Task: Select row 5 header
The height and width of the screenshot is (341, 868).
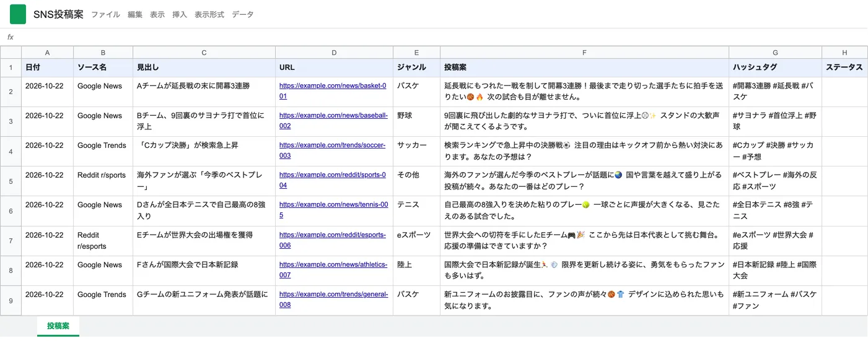Action: pos(11,181)
